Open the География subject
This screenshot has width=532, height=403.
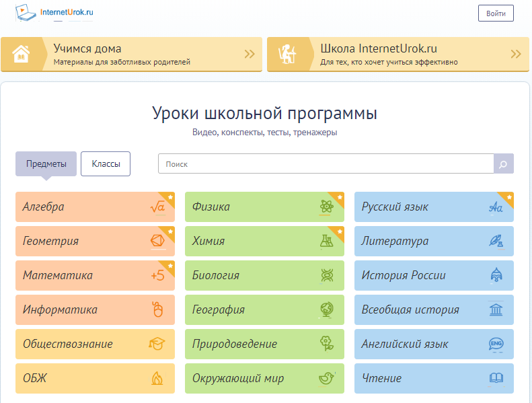[x=264, y=309]
